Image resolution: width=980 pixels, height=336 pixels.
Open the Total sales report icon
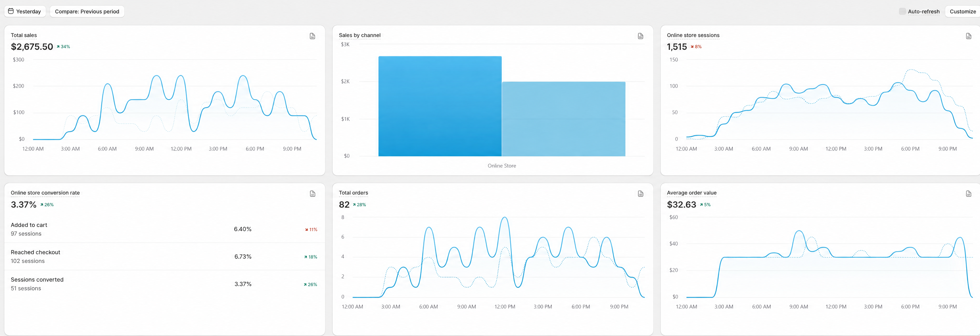312,36
